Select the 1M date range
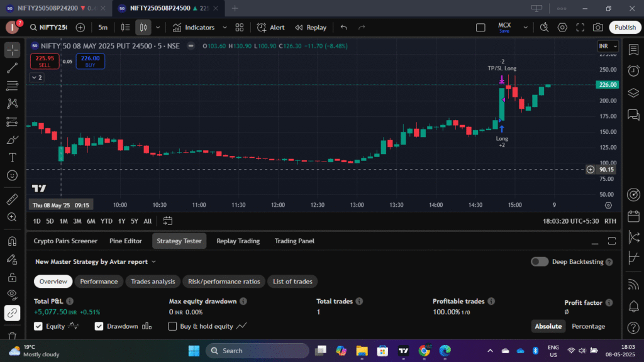This screenshot has height=362, width=644. click(x=64, y=221)
